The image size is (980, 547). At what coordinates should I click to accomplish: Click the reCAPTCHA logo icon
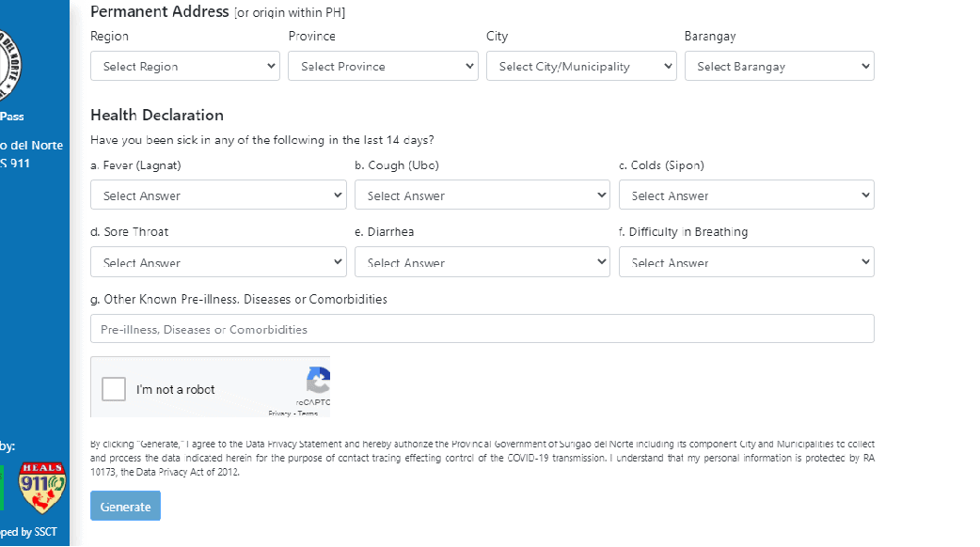coord(320,381)
